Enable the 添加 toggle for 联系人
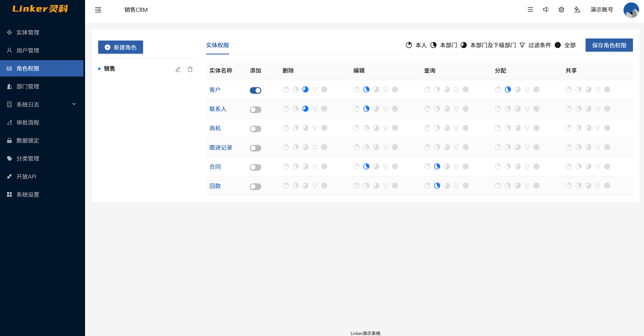 point(255,109)
